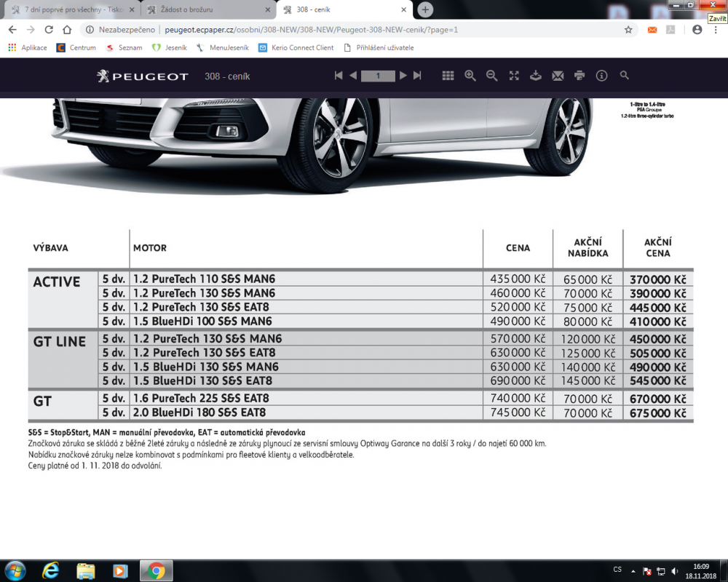
Task: Open Chrome three-dot menu
Action: (716, 30)
